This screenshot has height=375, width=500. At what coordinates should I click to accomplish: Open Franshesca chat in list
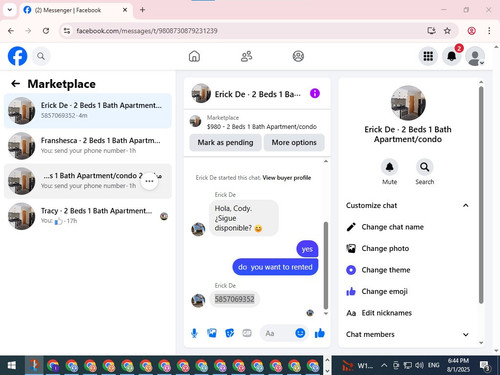tap(88, 146)
